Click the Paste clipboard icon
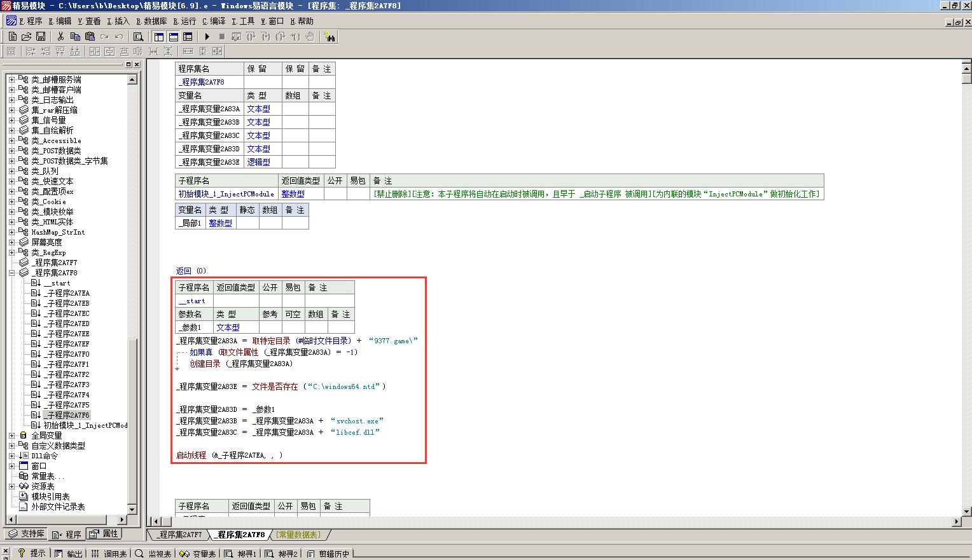The width and height of the screenshot is (972, 560). pyautogui.click(x=90, y=37)
